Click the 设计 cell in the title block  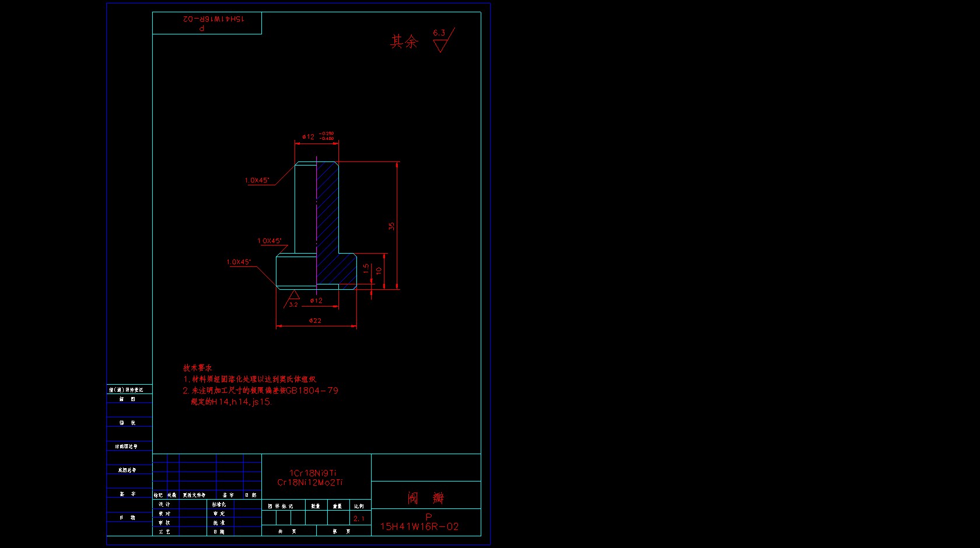point(164,504)
